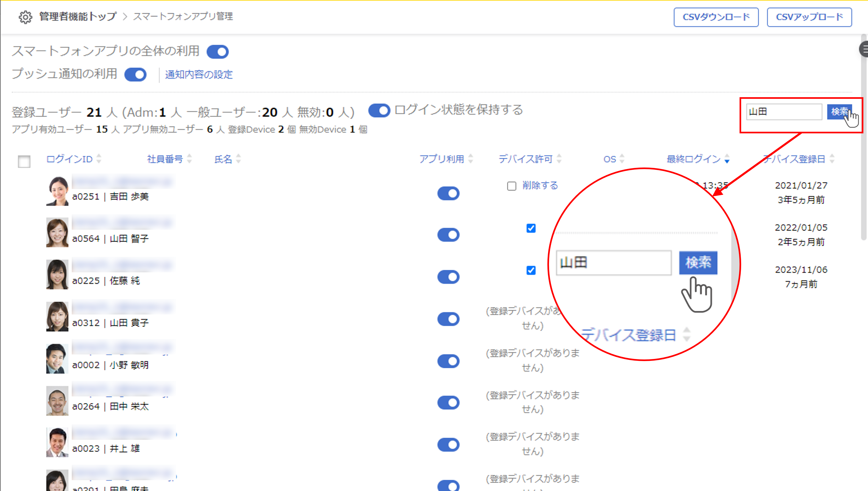This screenshot has width=868, height=491.
Task: Click CSVアップロード button
Action: [x=809, y=17]
